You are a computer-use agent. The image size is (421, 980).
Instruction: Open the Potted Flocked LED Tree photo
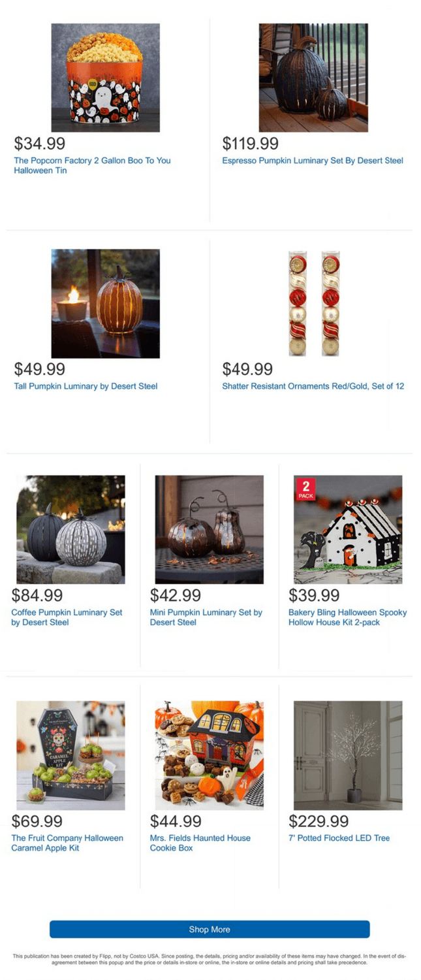point(348,755)
